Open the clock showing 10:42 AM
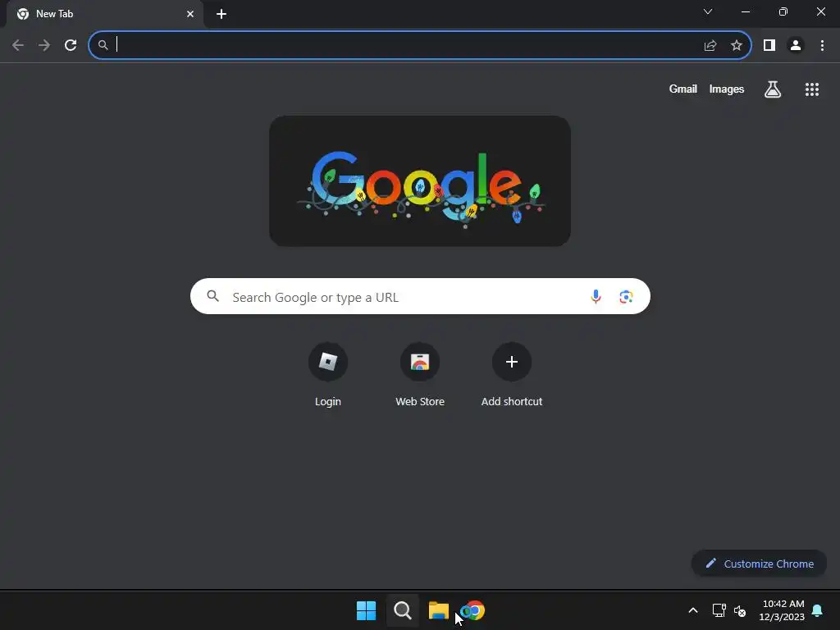This screenshot has height=630, width=840. coord(782,610)
